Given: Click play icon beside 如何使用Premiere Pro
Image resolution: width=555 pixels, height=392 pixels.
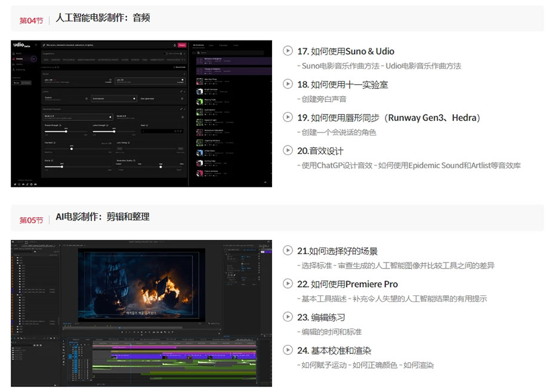Looking at the screenshot, I should [288, 283].
